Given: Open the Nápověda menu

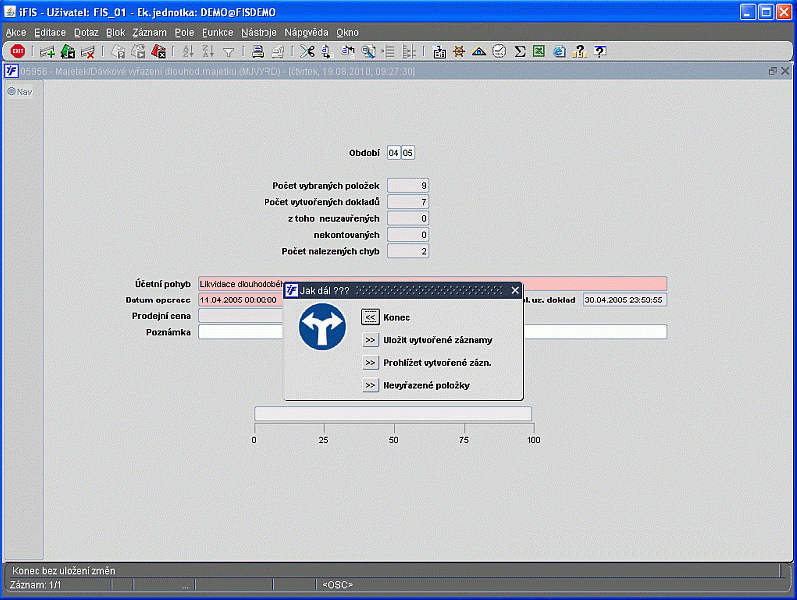Looking at the screenshot, I should 306,32.
